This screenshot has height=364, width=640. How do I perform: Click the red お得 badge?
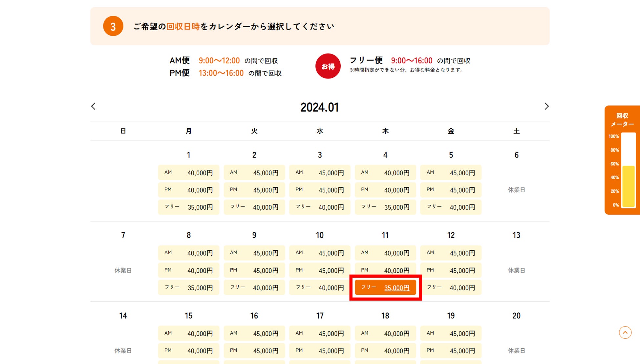[x=328, y=66]
